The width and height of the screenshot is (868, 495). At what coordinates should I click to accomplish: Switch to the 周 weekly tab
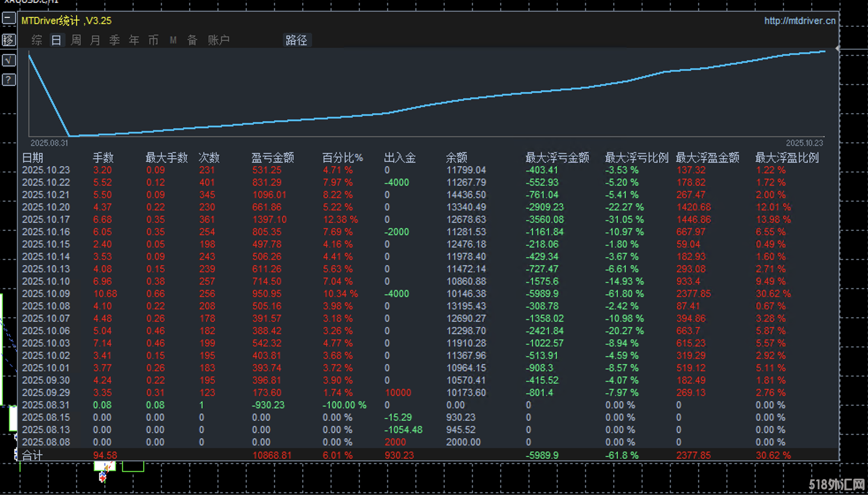76,40
